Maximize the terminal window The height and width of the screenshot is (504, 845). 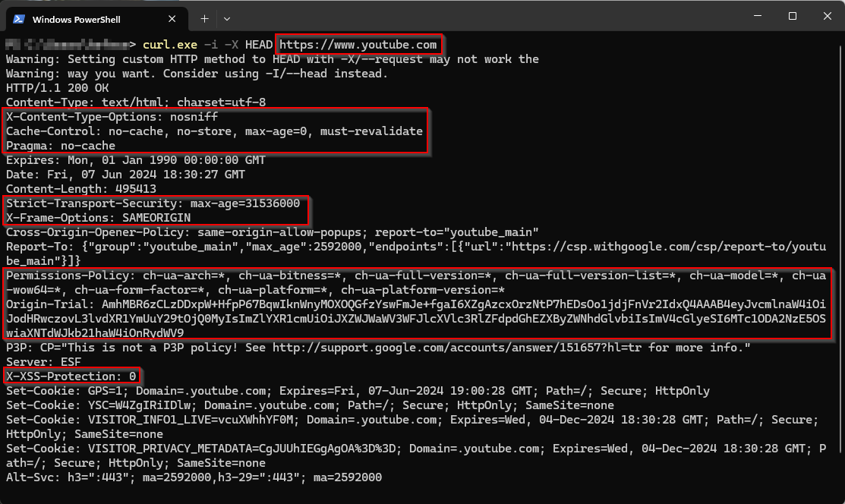tap(792, 16)
